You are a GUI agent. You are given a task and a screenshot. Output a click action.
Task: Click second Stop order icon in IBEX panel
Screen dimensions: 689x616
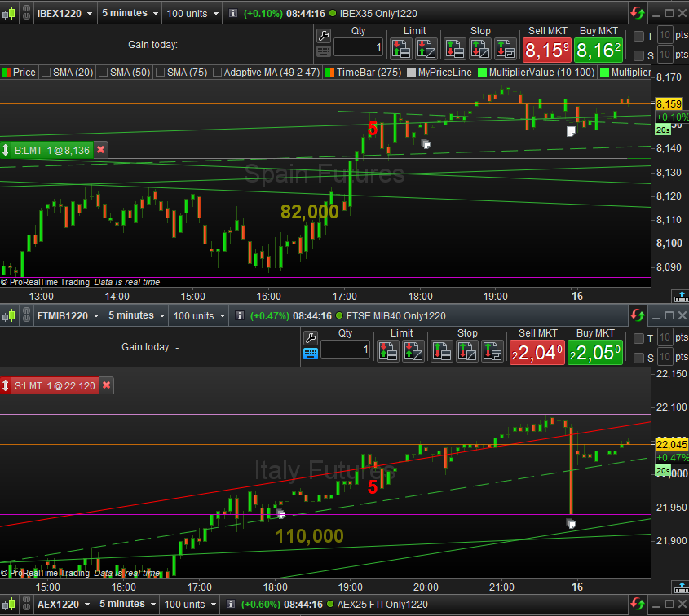pos(479,49)
